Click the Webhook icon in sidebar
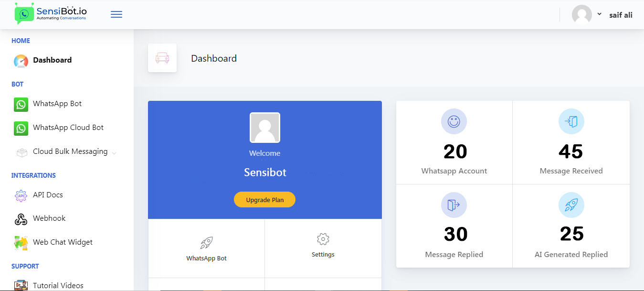 tap(21, 219)
